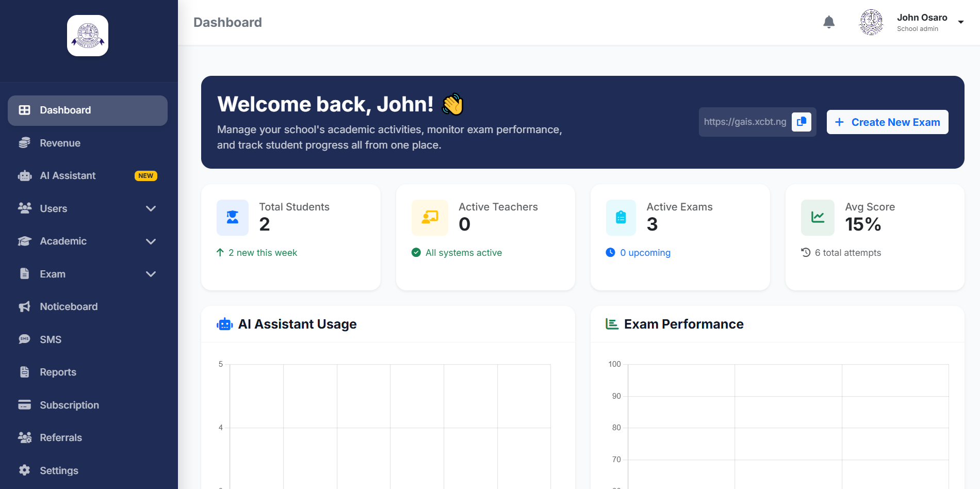Viewport: 980px width, 489px height.
Task: Click the robot icon beside AI Assistant Usage
Action: (225, 324)
